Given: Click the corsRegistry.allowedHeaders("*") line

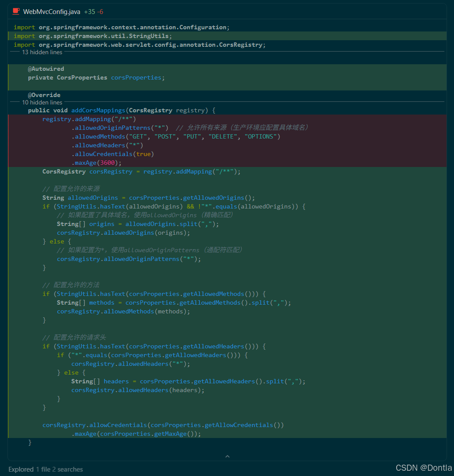Looking at the screenshot, I should click(x=131, y=364).
